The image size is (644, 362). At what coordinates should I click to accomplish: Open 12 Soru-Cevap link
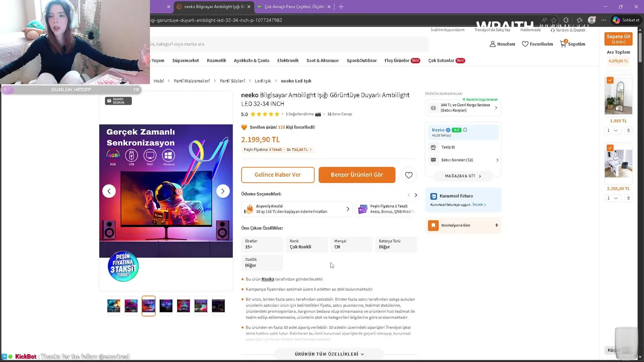(340, 114)
